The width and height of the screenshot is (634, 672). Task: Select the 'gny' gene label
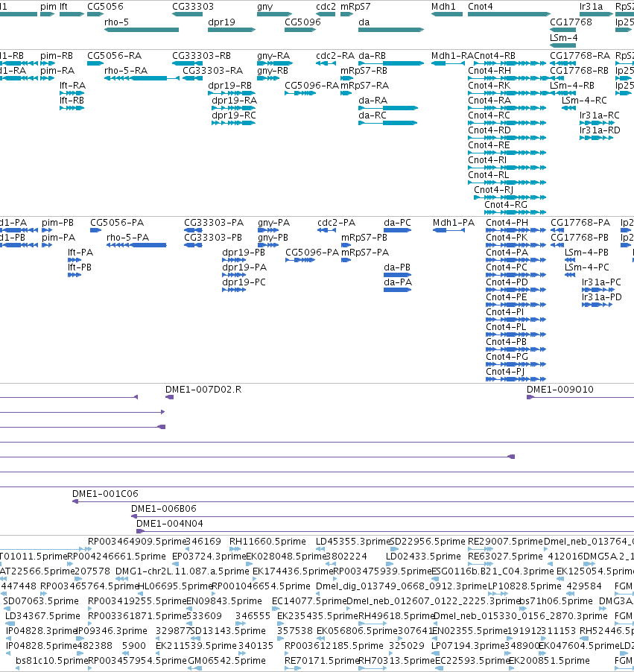tap(265, 7)
